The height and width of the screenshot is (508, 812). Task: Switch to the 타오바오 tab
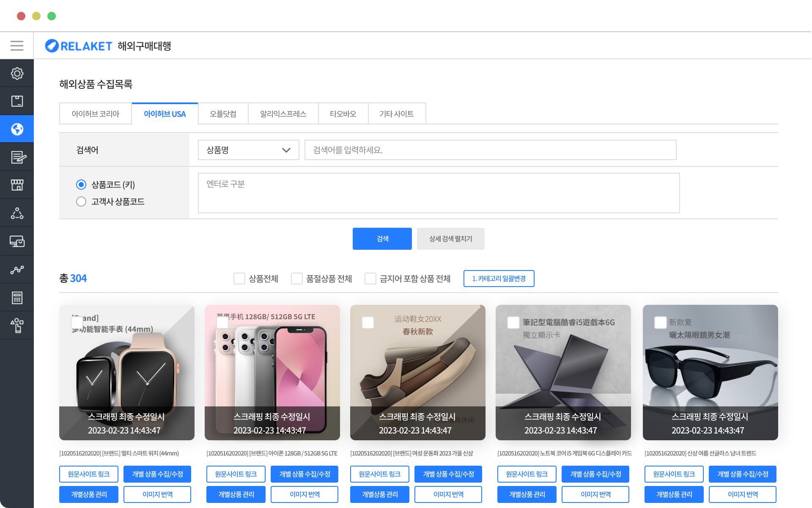343,113
